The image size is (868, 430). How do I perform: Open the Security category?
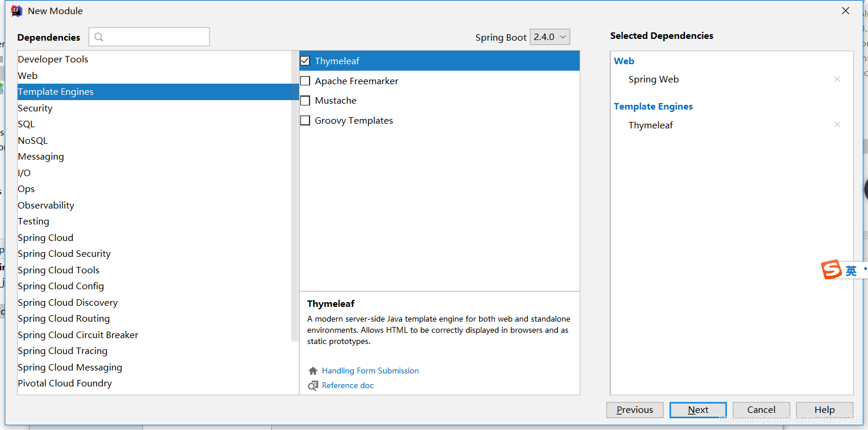[x=154, y=108]
